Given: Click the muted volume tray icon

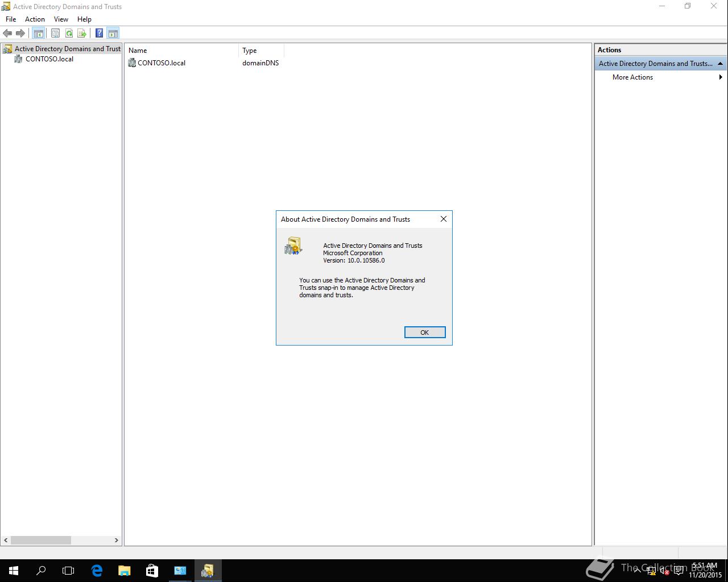Looking at the screenshot, I should click(x=664, y=571).
